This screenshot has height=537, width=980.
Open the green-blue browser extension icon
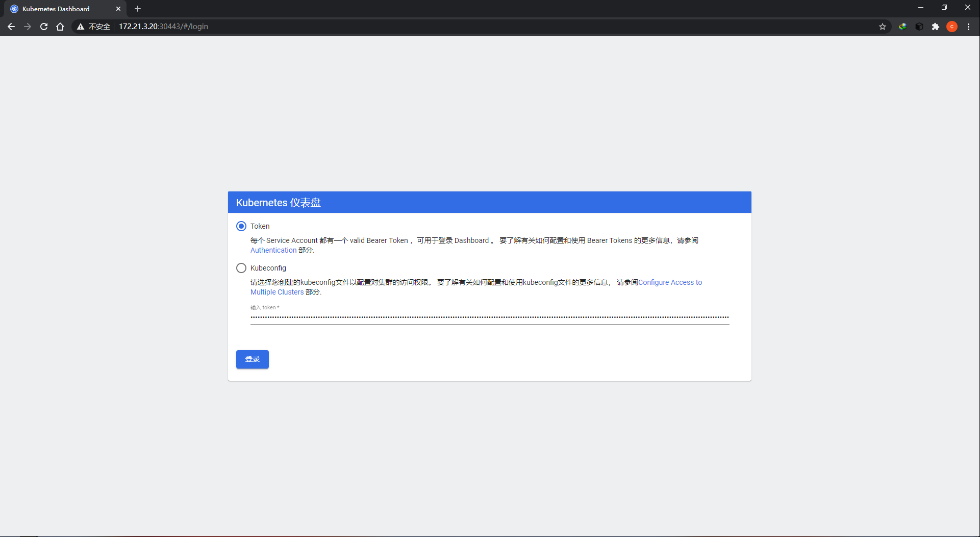click(903, 27)
